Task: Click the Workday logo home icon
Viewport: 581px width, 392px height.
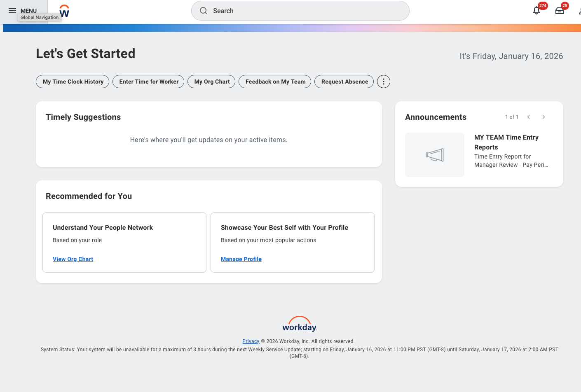Action: [x=65, y=11]
